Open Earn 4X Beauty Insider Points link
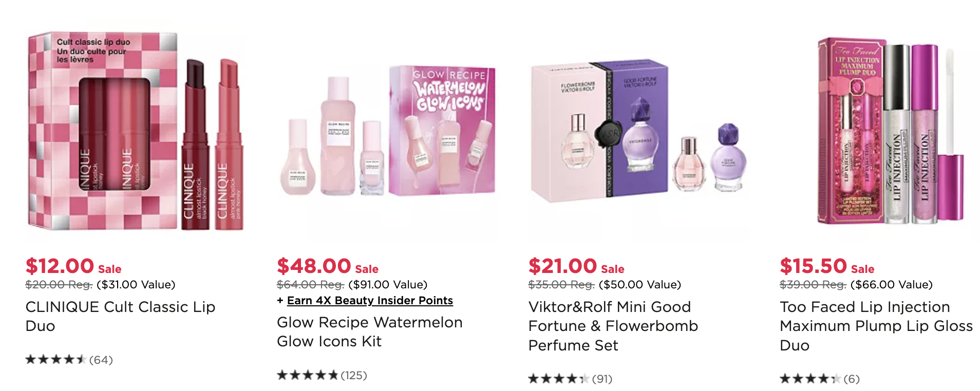 (370, 300)
